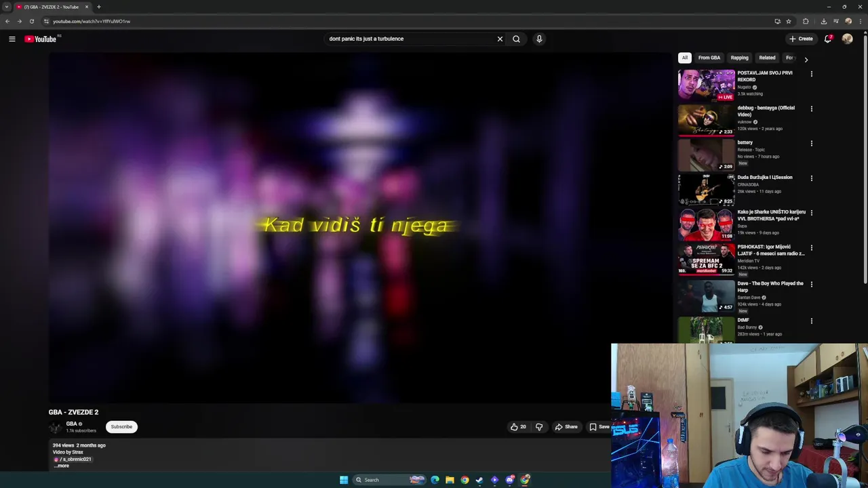Open options for Dave - The Boy video
The height and width of the screenshot is (488, 868).
click(811, 284)
